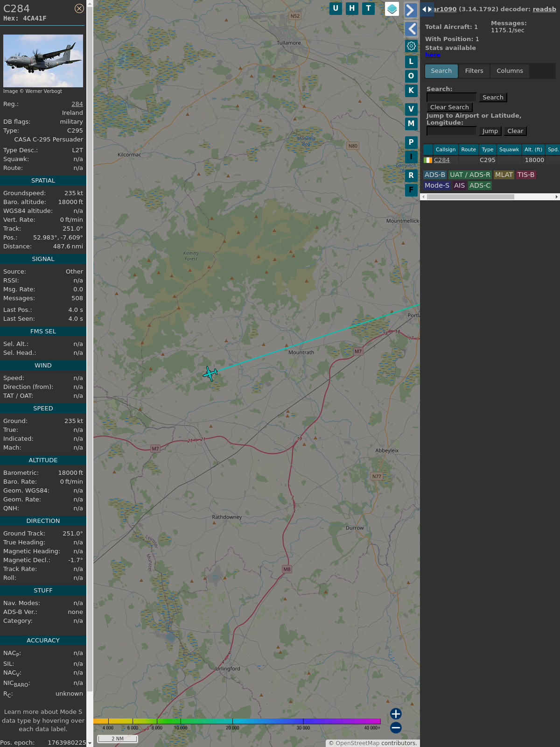Toggle the H map button
560x747 pixels.
tap(352, 8)
